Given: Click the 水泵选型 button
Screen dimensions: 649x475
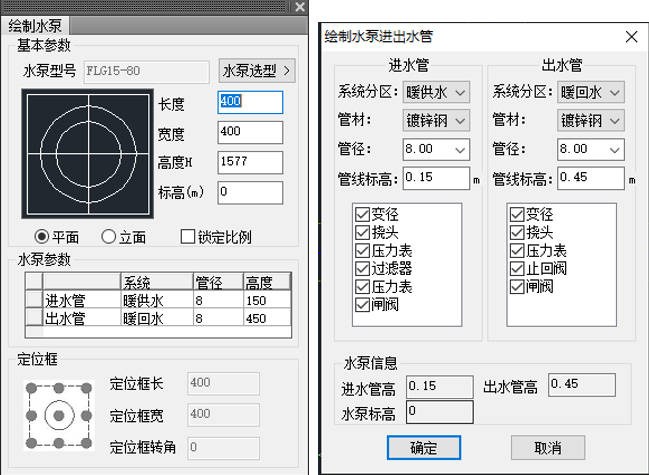Looking at the screenshot, I should pos(258,71).
